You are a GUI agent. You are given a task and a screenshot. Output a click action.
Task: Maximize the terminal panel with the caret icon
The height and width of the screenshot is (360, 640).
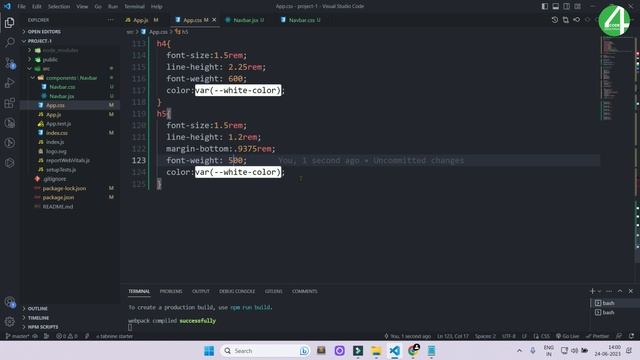click(620, 291)
